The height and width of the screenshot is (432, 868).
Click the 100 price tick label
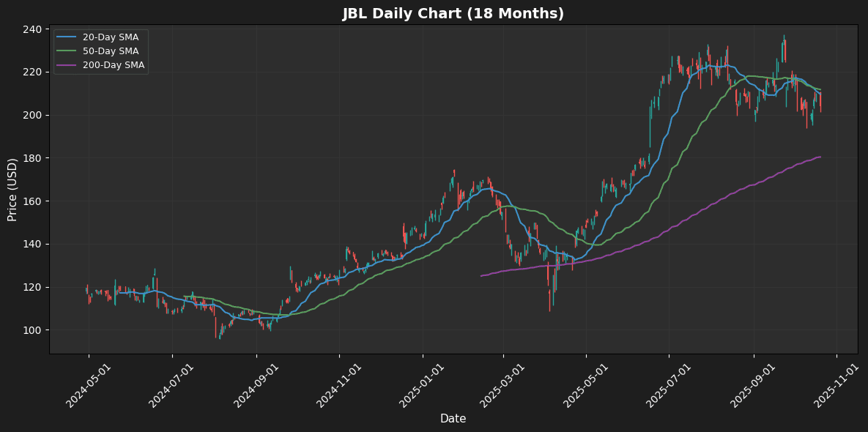pyautogui.click(x=35, y=330)
